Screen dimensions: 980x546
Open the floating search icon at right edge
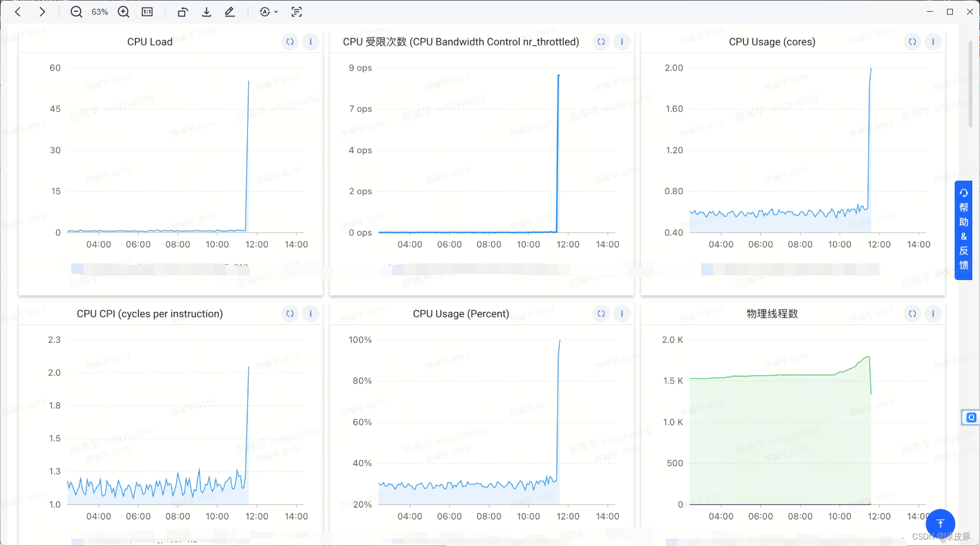point(971,418)
